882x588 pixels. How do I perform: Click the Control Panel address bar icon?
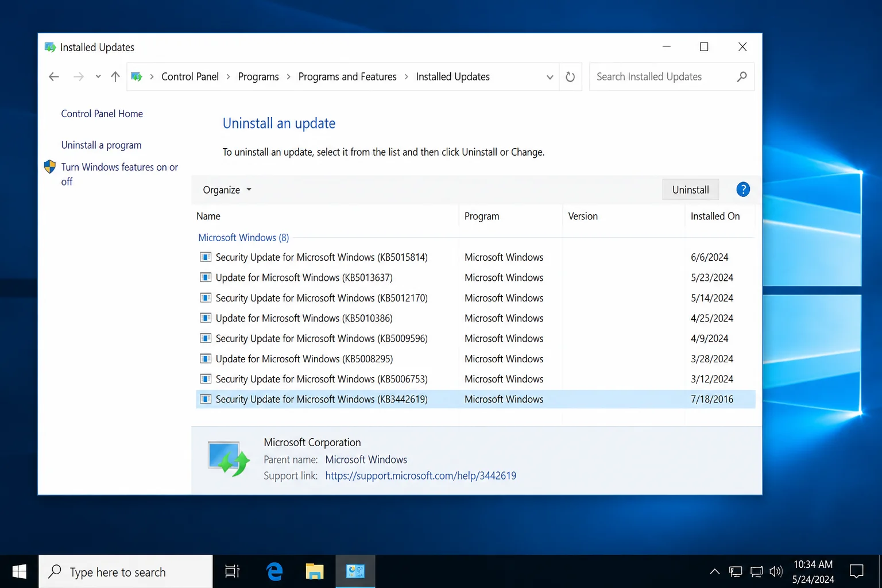(x=137, y=77)
